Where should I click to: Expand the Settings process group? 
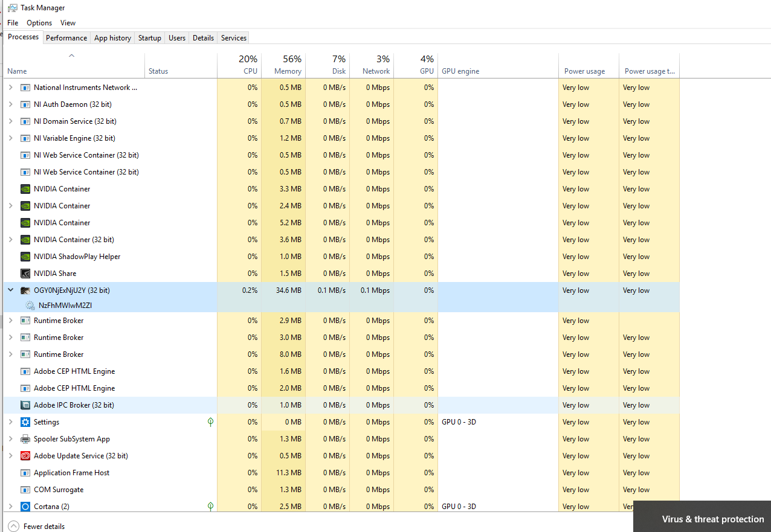10,422
